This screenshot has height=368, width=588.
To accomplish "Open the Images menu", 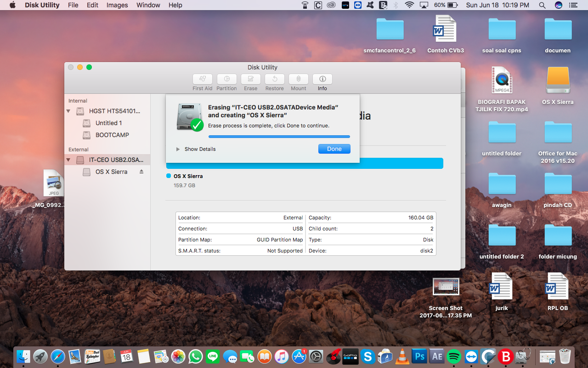I will tap(117, 5).
